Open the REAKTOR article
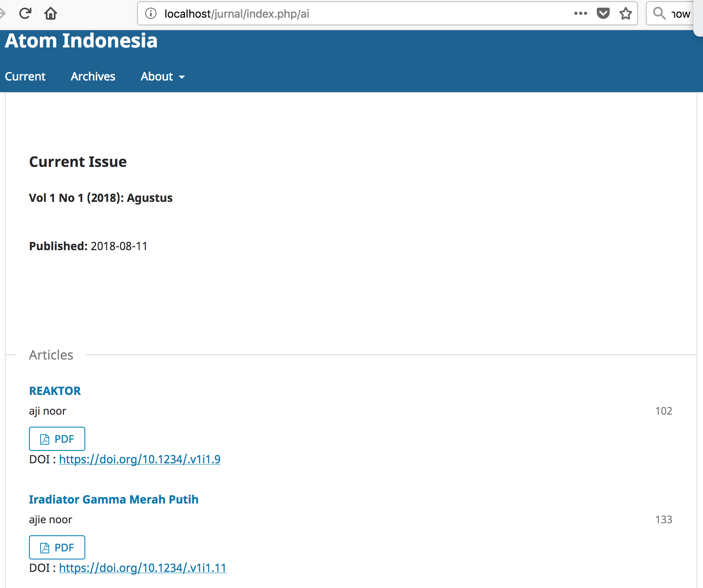703x588 pixels. tap(55, 391)
